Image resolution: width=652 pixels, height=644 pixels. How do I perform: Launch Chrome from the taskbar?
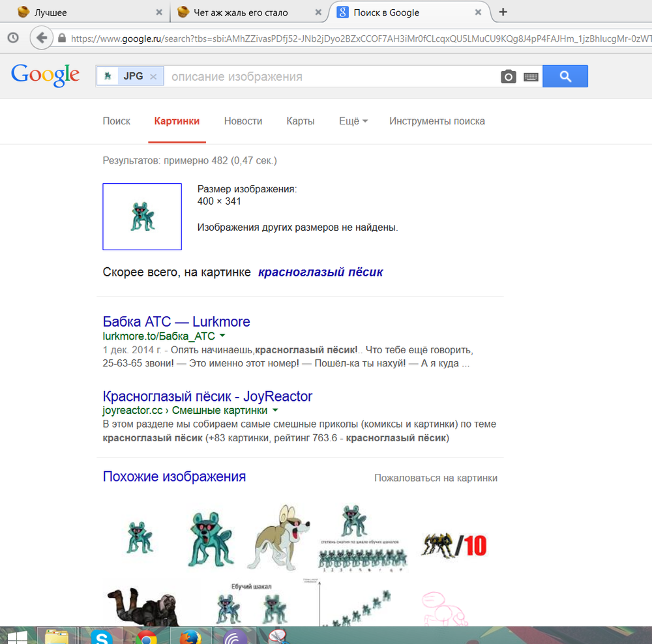145,637
